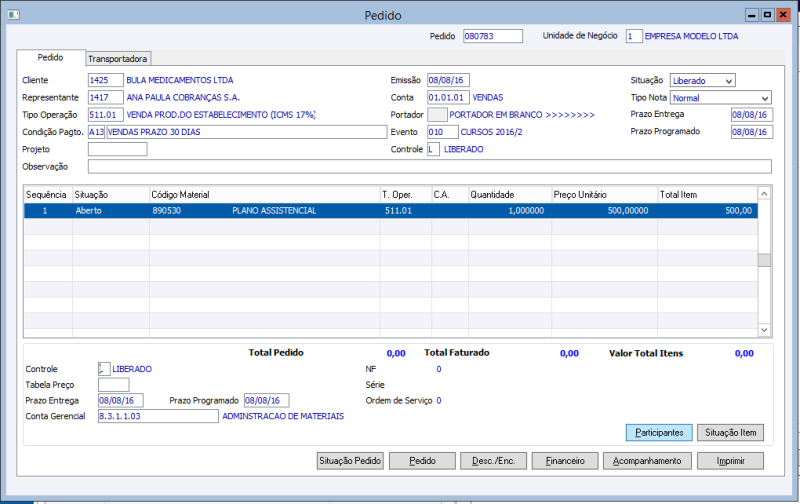Click the Cliente code field 1425

(106, 80)
